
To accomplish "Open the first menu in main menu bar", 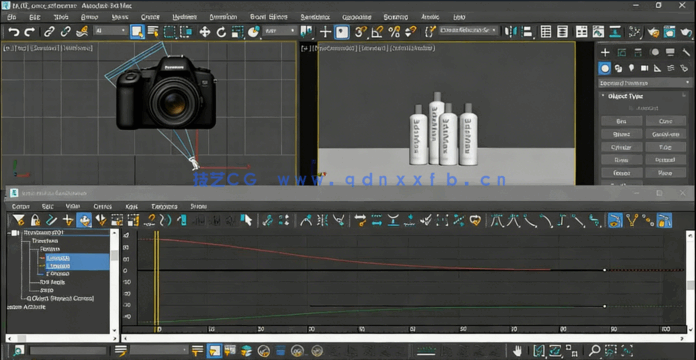I will pyautogui.click(x=12, y=17).
